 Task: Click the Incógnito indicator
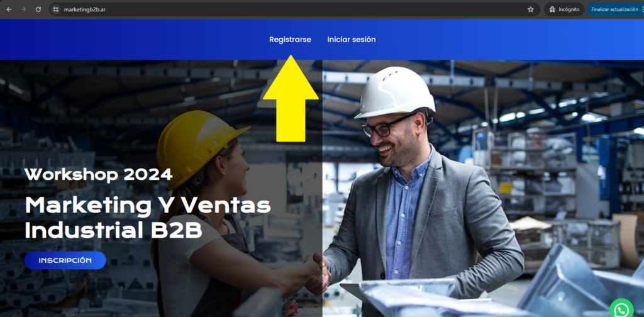coord(564,9)
